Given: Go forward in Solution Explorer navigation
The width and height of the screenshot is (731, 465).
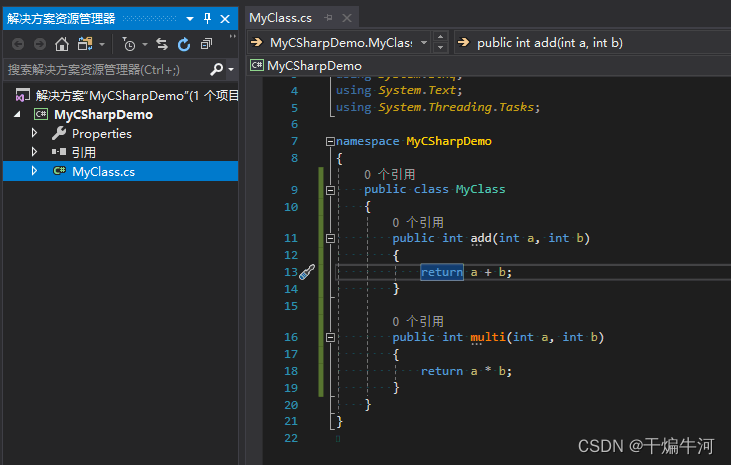Looking at the screenshot, I should (x=40, y=44).
